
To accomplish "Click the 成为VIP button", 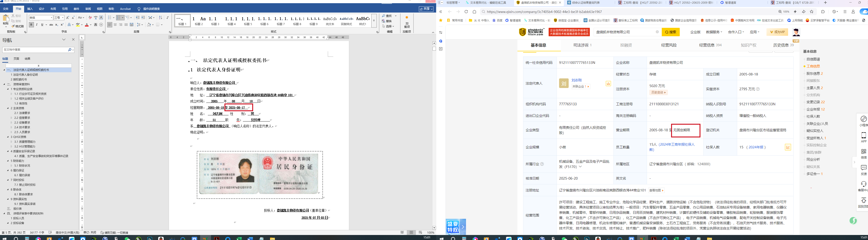I will click(x=777, y=32).
